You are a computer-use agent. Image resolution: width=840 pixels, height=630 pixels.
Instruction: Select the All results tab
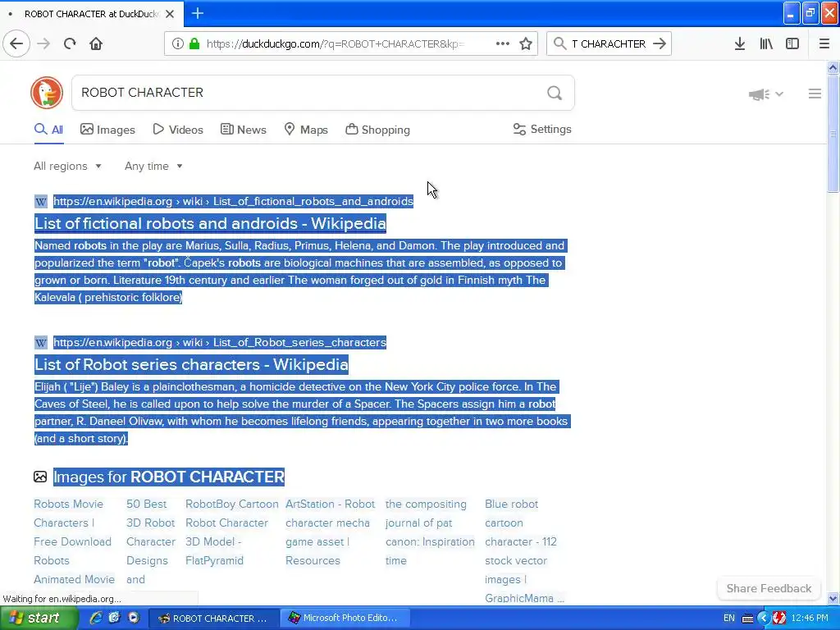pyautogui.click(x=48, y=130)
